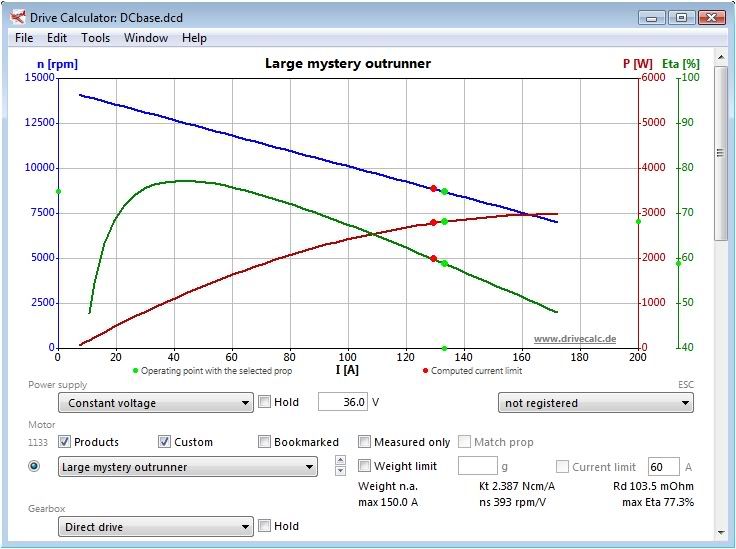Toggle the Bookmarked checkbox

click(265, 442)
